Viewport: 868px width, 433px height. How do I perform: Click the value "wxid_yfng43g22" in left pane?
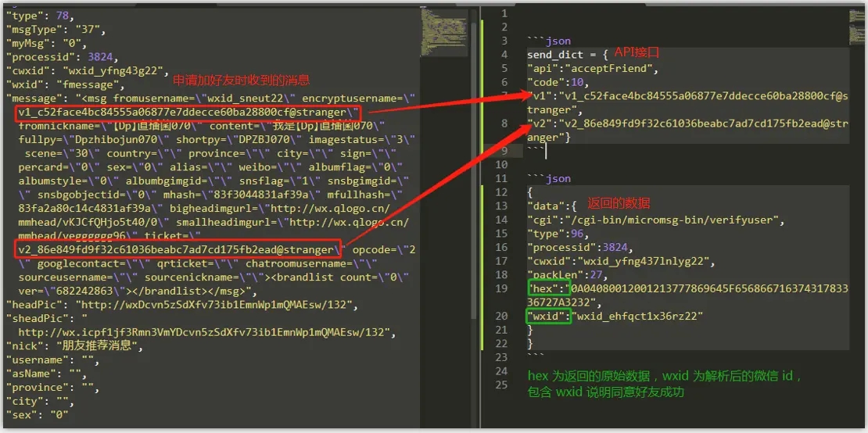[115, 70]
